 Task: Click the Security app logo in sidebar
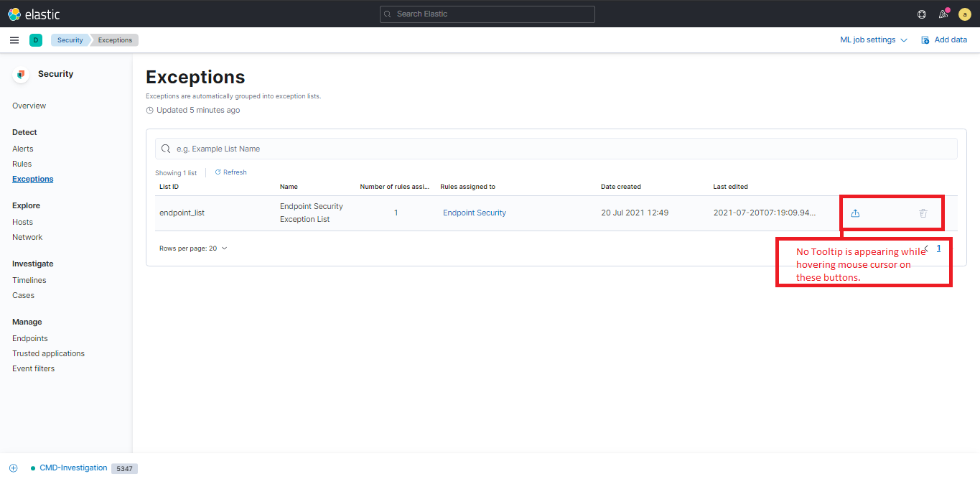point(21,74)
